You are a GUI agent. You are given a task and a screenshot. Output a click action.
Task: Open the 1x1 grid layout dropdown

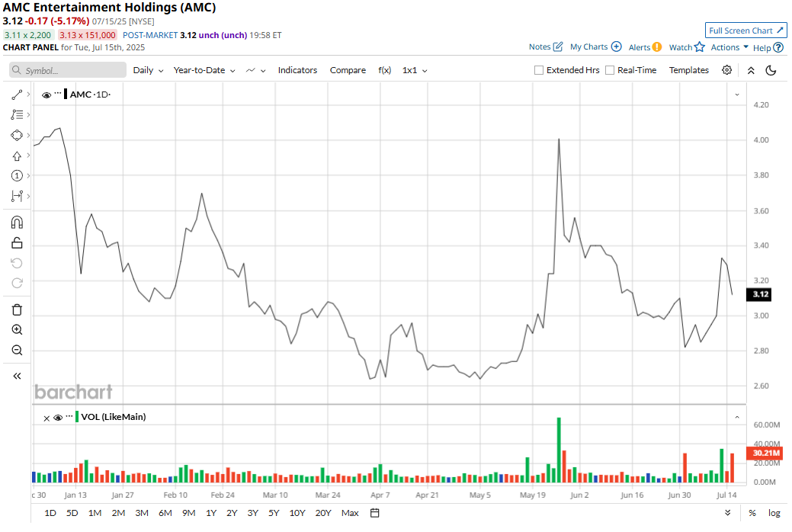pyautogui.click(x=415, y=70)
